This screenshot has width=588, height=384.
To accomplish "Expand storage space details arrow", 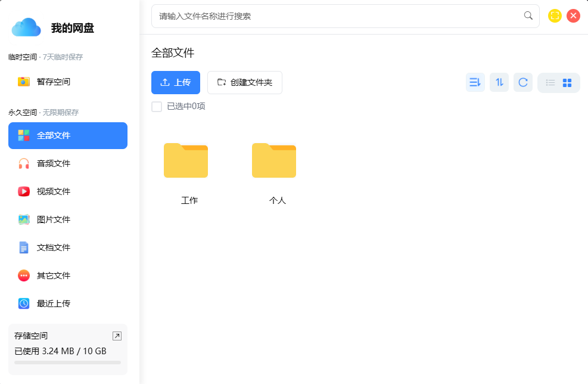I will 117,336.
